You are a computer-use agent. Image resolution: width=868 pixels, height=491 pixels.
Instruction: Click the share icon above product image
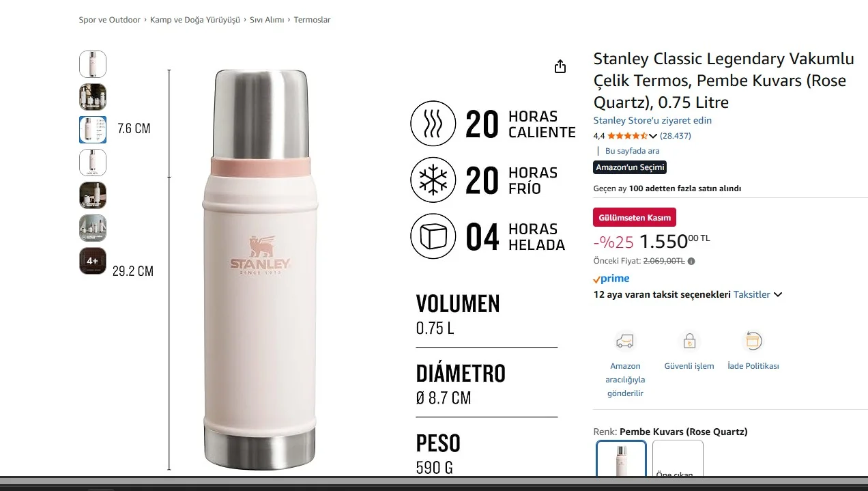point(560,66)
